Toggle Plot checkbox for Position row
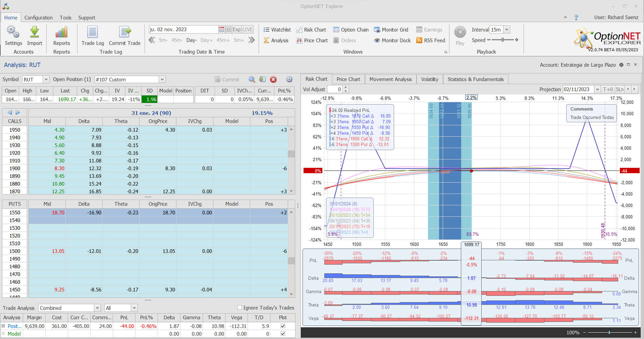The width and height of the screenshot is (644, 339). click(x=283, y=326)
